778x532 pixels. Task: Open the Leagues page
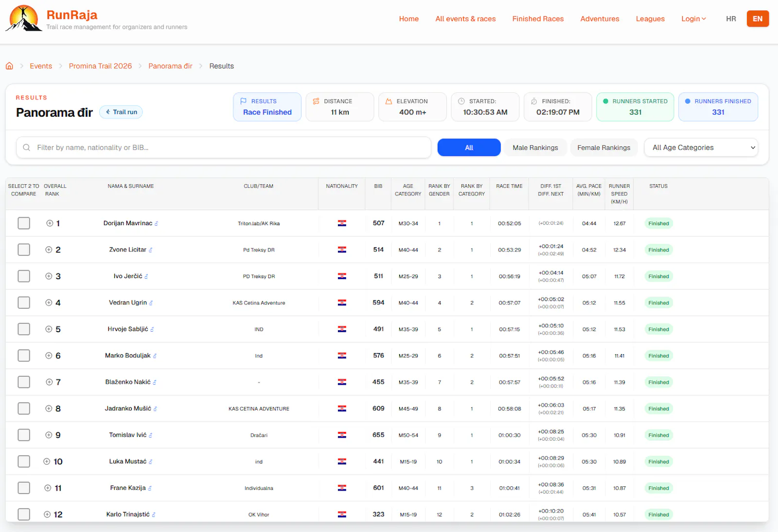[x=650, y=18]
